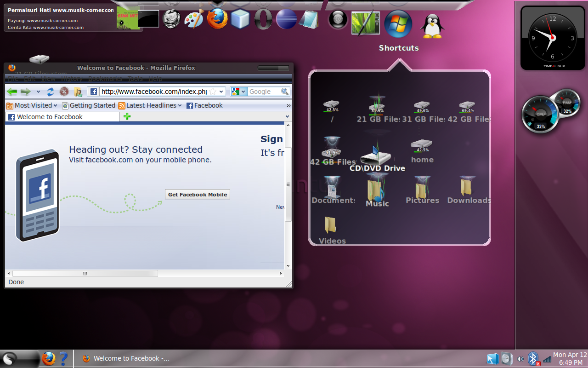Click the Firefox icon in window title bar

coord(12,68)
